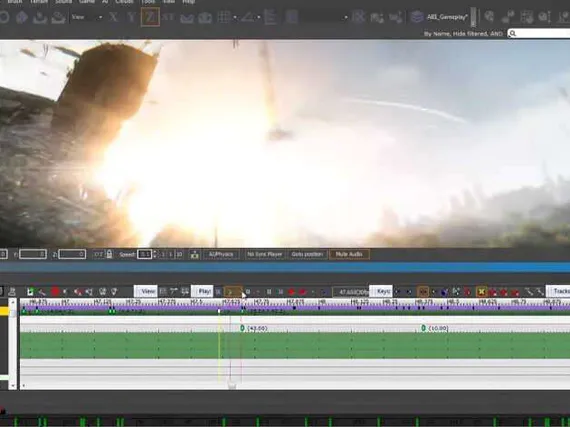The height and width of the screenshot is (427, 570).
Task: Click the highlighted yellow X delete keys icon
Action: coord(481,291)
